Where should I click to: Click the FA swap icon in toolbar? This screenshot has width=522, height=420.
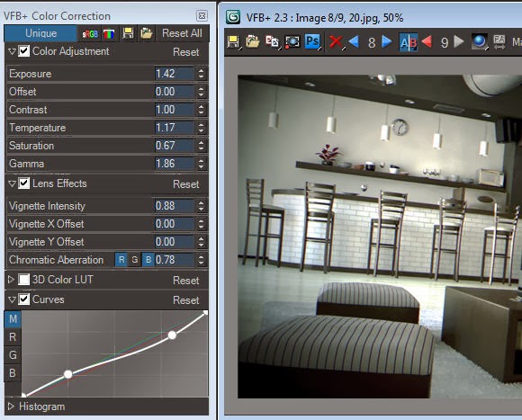[x=499, y=42]
